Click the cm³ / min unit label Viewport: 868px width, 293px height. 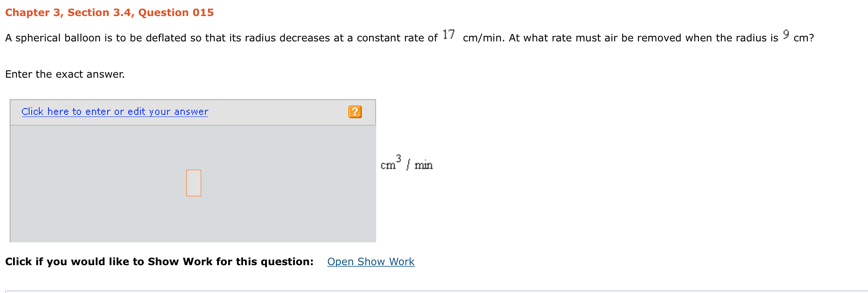point(407,163)
